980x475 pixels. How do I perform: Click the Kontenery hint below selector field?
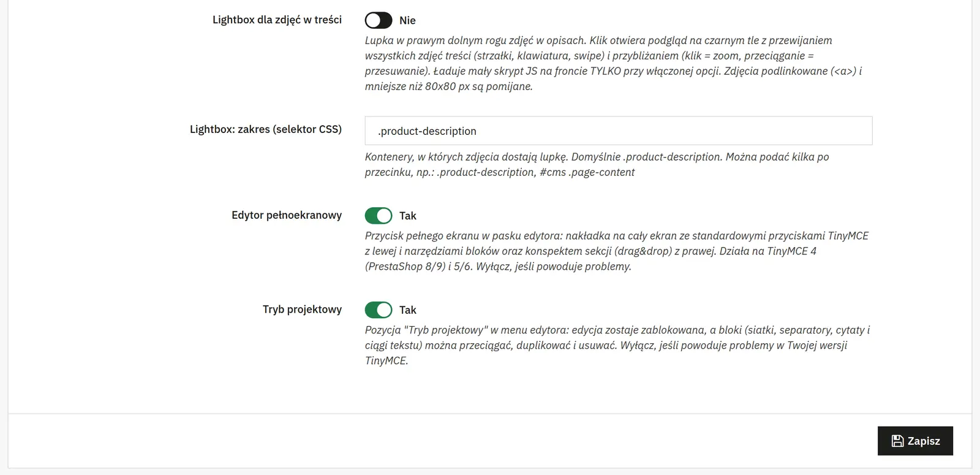coord(597,164)
